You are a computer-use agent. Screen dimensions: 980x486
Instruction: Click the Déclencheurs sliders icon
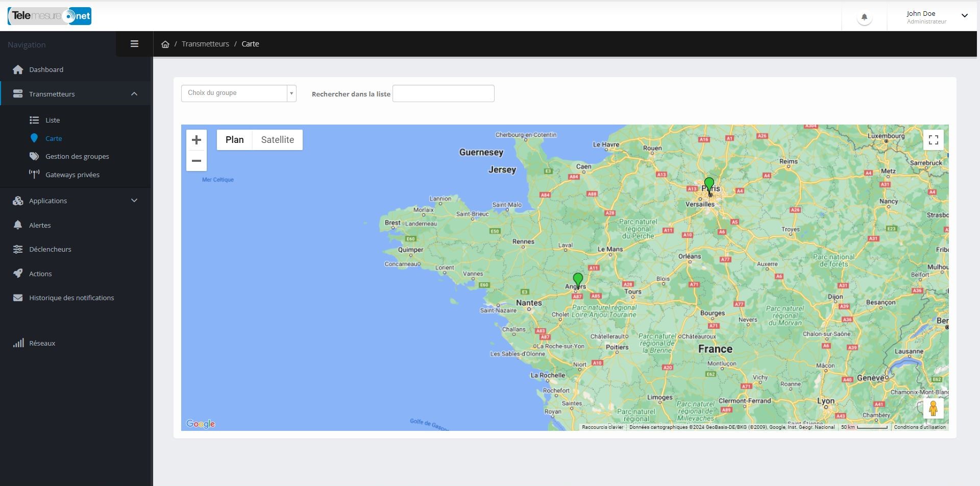click(x=18, y=249)
